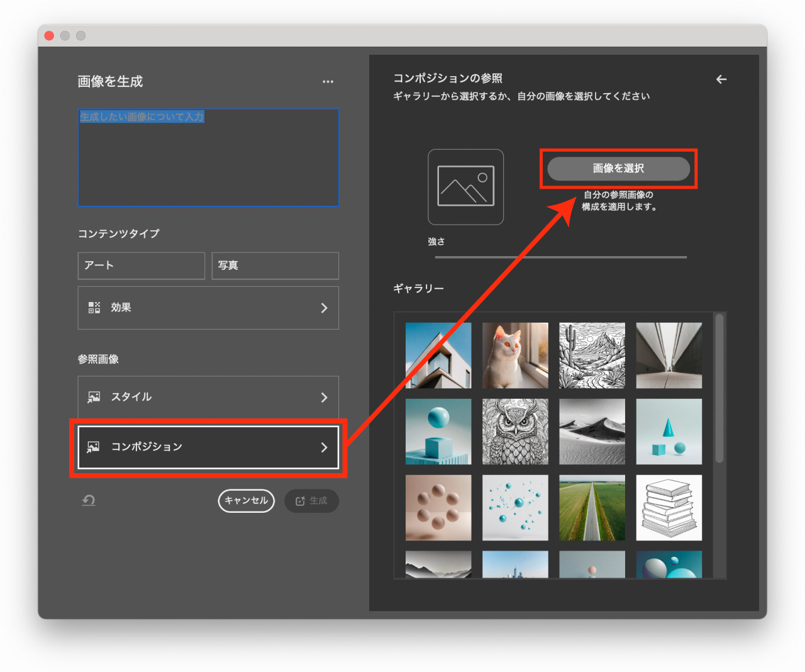This screenshot has height=672, width=805.
Task: Click the 画像を選択 button
Action: tap(618, 169)
